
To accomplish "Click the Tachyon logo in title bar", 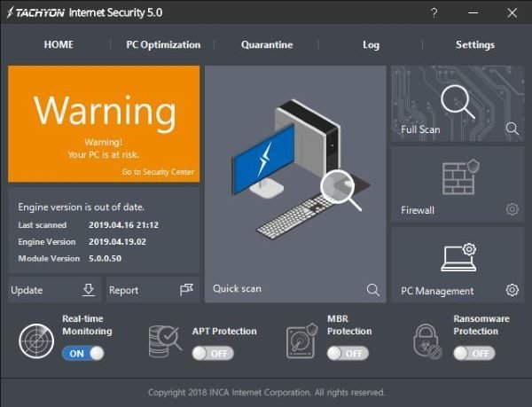I will click(x=35, y=12).
